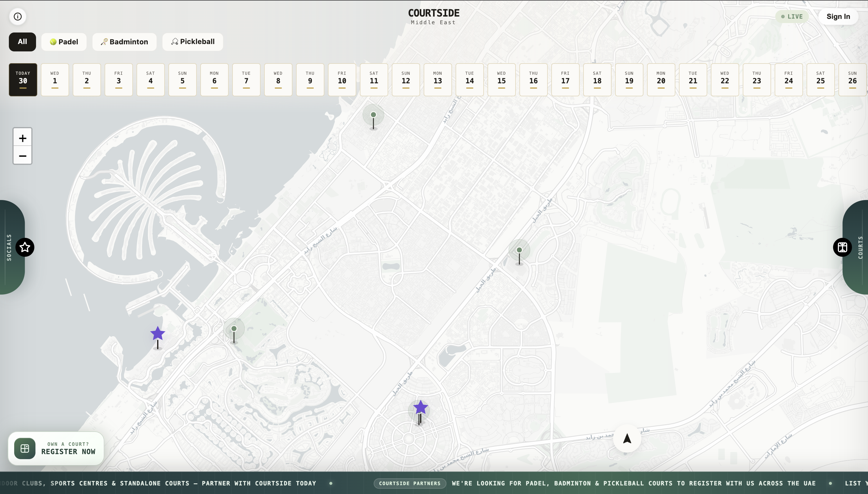Select Wed 8 date
Image resolution: width=868 pixels, height=494 pixels.
click(278, 80)
